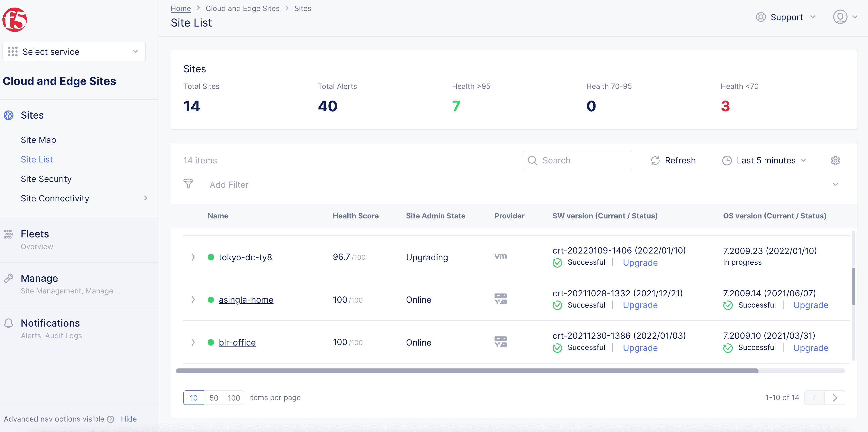Select 50 items per page
This screenshot has width=868, height=432.
pyautogui.click(x=214, y=398)
